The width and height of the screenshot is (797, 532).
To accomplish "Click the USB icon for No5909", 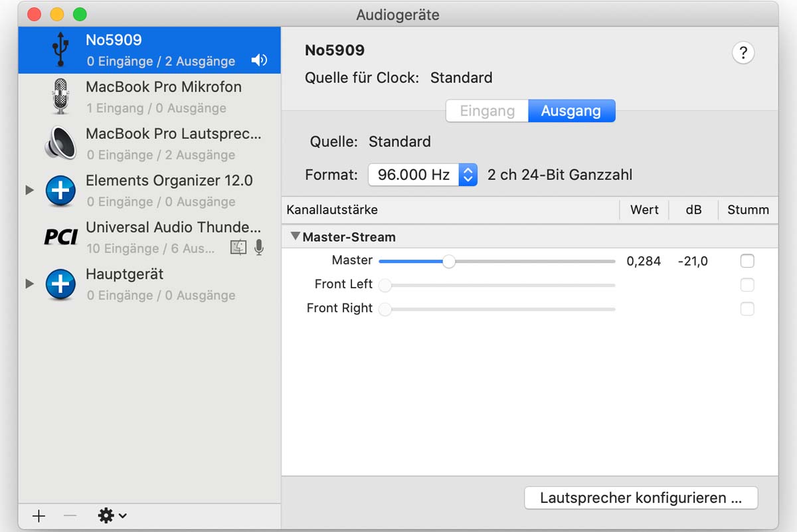I will 60,50.
